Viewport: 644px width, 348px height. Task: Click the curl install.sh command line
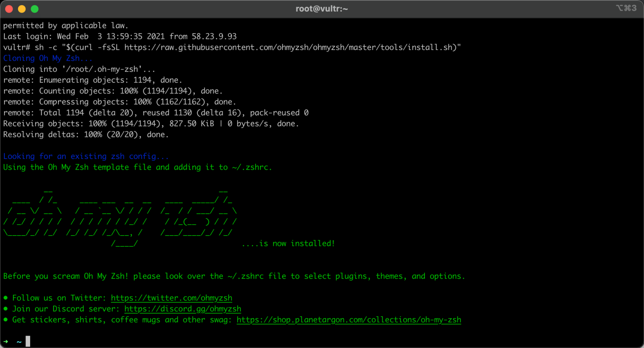pyautogui.click(x=232, y=47)
